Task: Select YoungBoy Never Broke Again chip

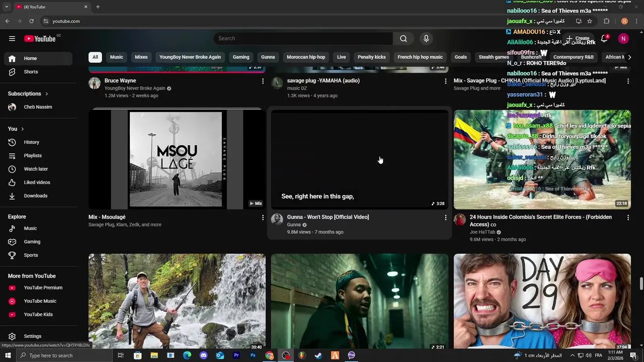Action: pos(190,57)
